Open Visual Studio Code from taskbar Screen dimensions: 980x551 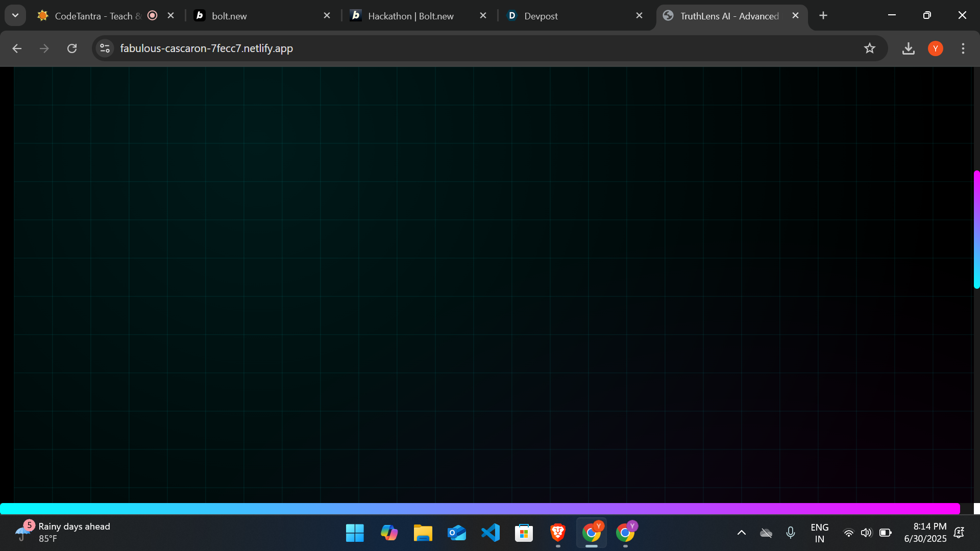coord(490,533)
